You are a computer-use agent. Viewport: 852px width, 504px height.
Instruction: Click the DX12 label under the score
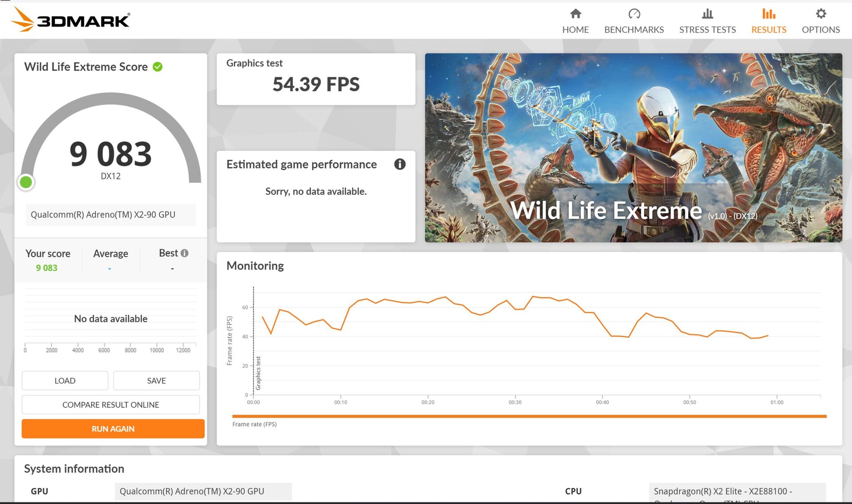pyautogui.click(x=110, y=176)
